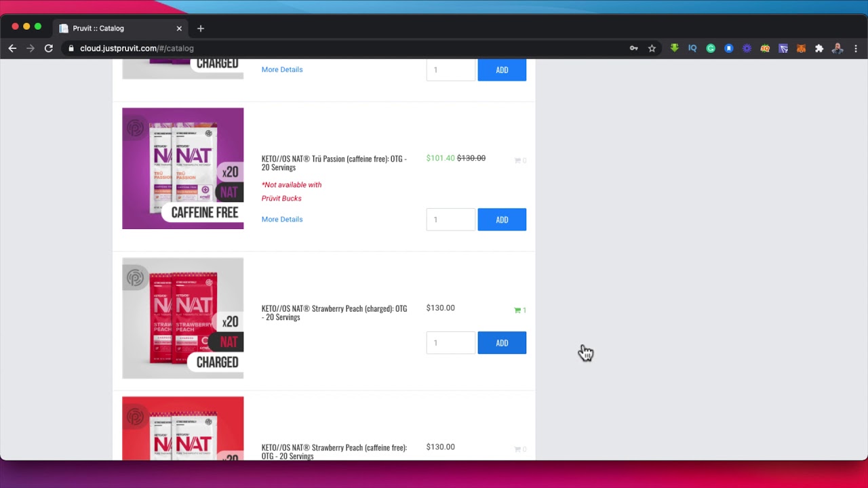
Task: Open the Trü Passion caffeine free product image
Action: (183, 168)
